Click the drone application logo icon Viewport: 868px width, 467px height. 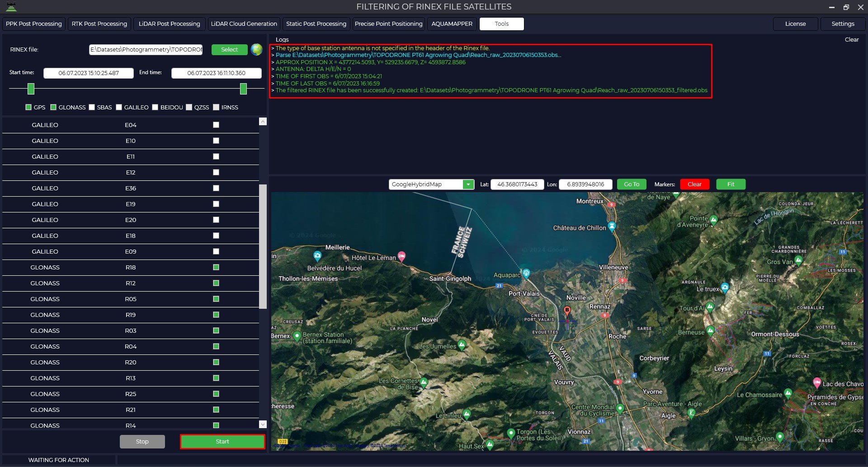pyautogui.click(x=11, y=7)
